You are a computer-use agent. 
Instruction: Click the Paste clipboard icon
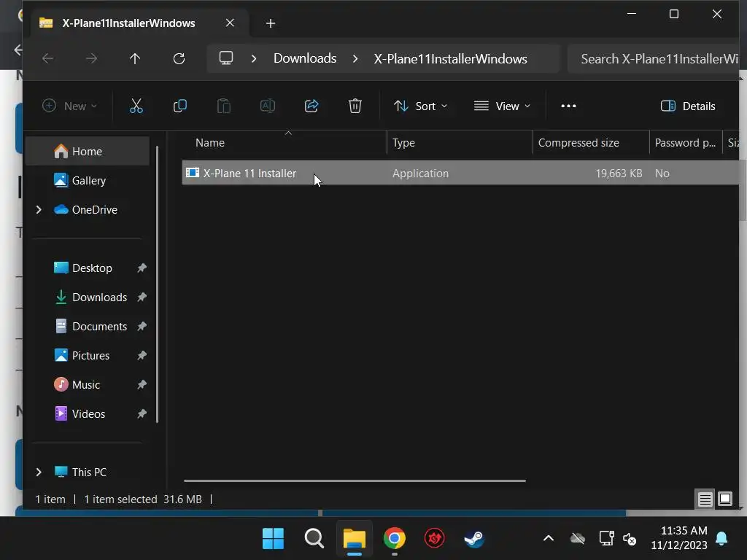(223, 106)
